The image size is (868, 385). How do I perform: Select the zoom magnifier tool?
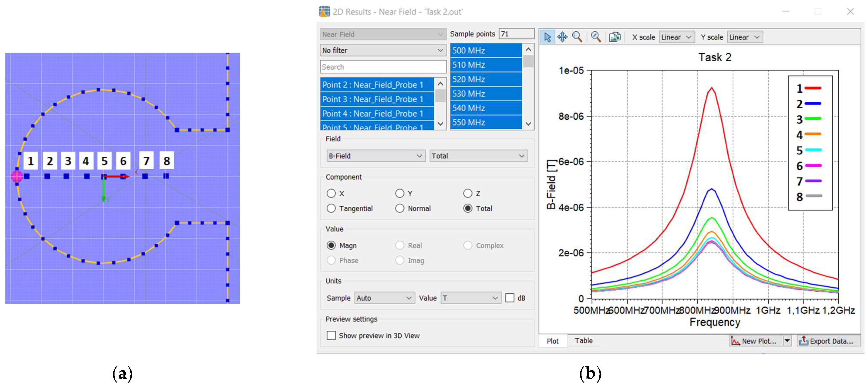577,37
